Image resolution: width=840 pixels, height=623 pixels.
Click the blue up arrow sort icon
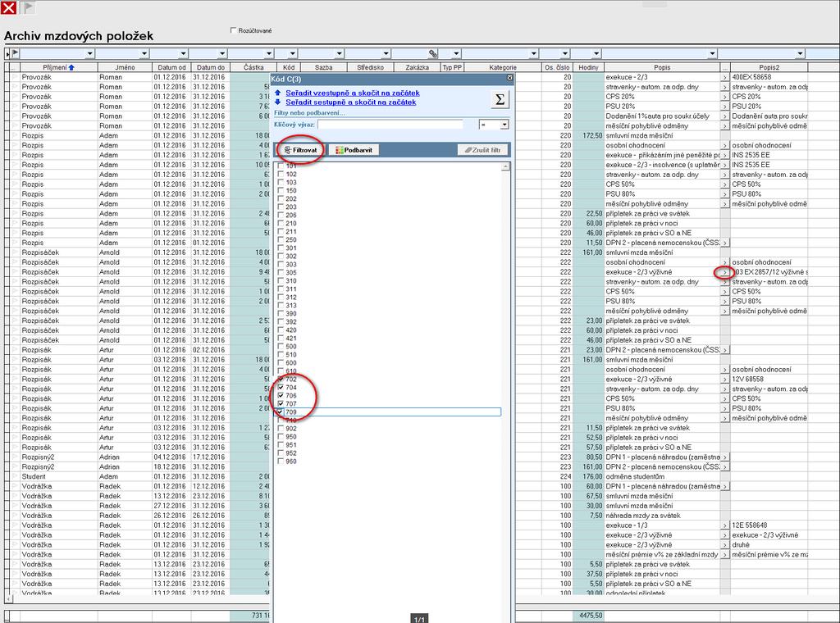click(x=277, y=93)
